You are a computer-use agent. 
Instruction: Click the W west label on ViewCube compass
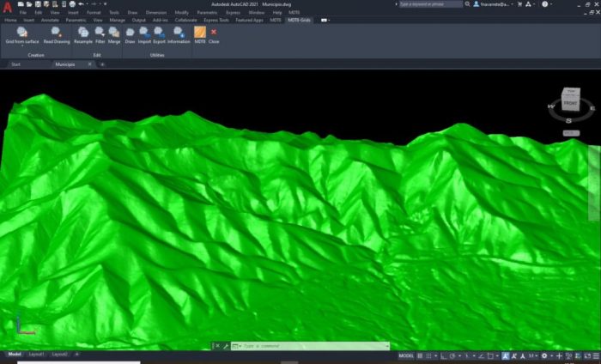551,106
